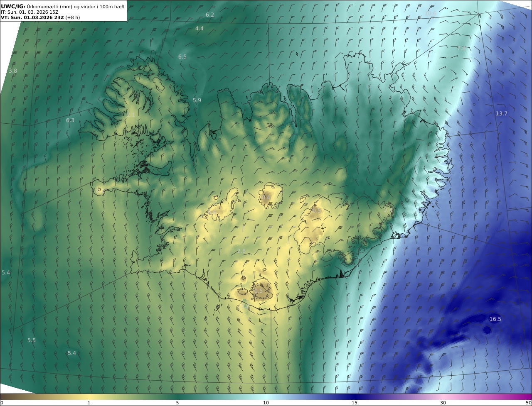Click the '50' tick on the colorbar
Image resolution: width=532 pixels, height=406 pixels.
(529, 403)
